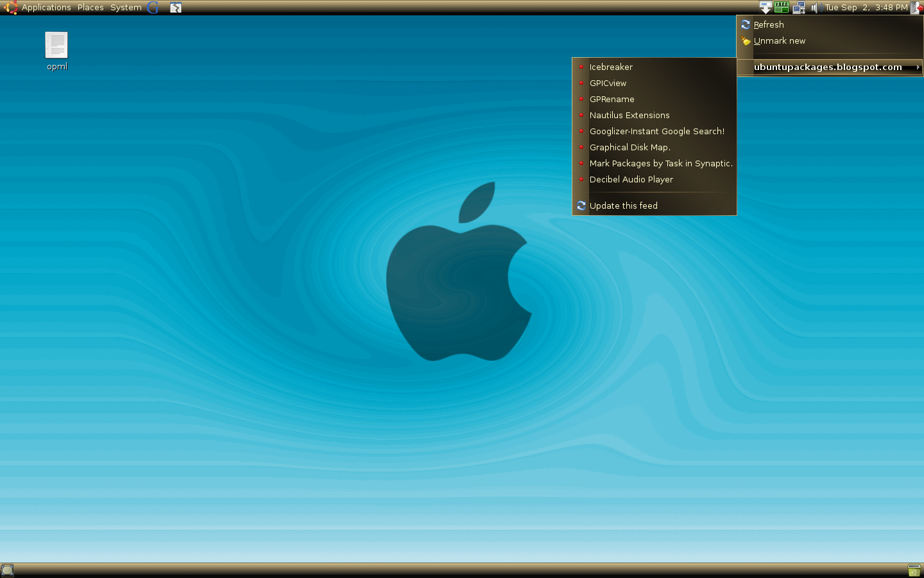This screenshot has width=924, height=578.
Task: Click the opml file name label
Action: coord(57,67)
